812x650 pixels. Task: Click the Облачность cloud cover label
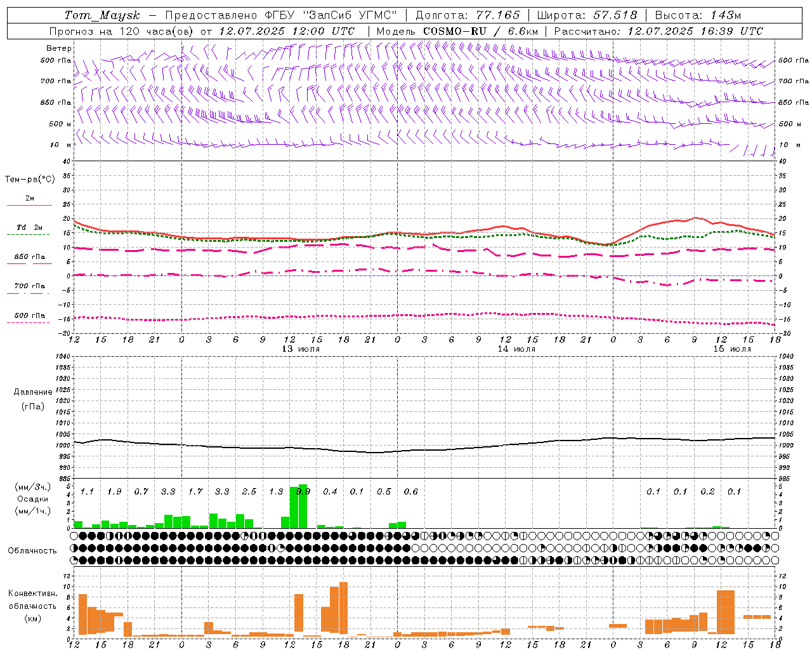tap(32, 550)
